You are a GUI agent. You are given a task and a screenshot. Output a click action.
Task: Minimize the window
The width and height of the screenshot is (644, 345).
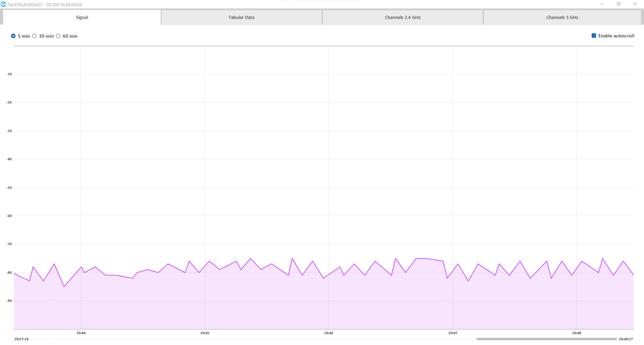(x=602, y=4)
